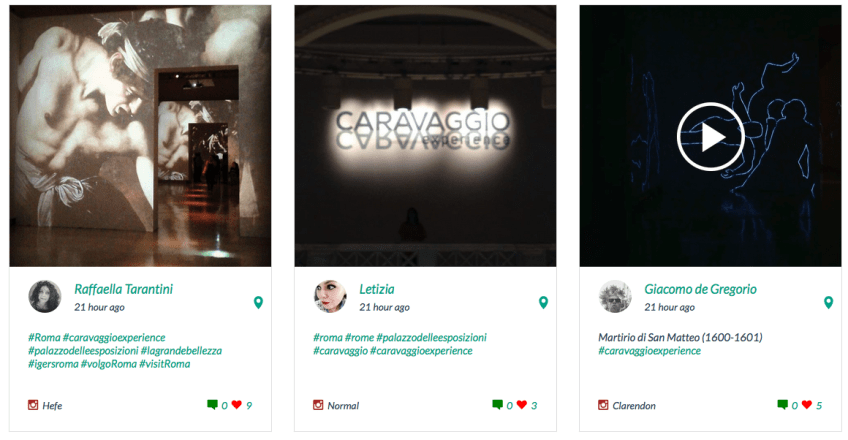Viewport: 848px width, 440px height.
Task: Click Instagram icon next to Hefe filter
Action: [33, 405]
